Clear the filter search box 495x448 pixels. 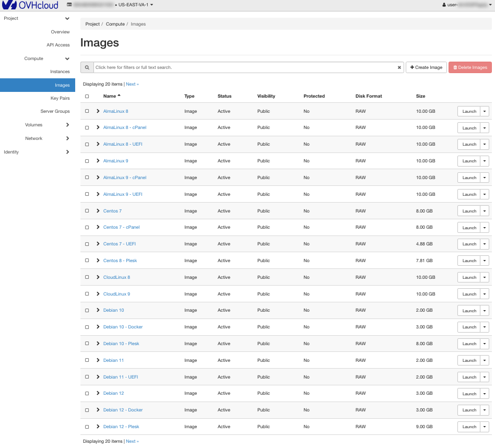tap(399, 67)
